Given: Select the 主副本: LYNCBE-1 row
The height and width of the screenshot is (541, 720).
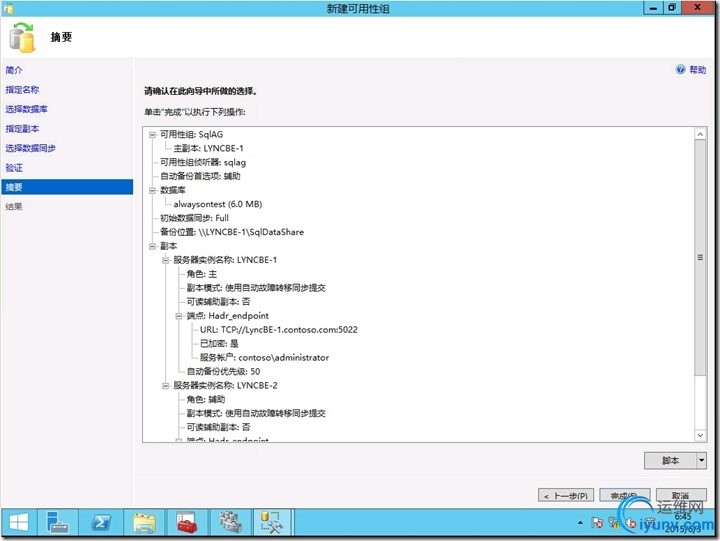Looking at the screenshot, I should (x=208, y=148).
